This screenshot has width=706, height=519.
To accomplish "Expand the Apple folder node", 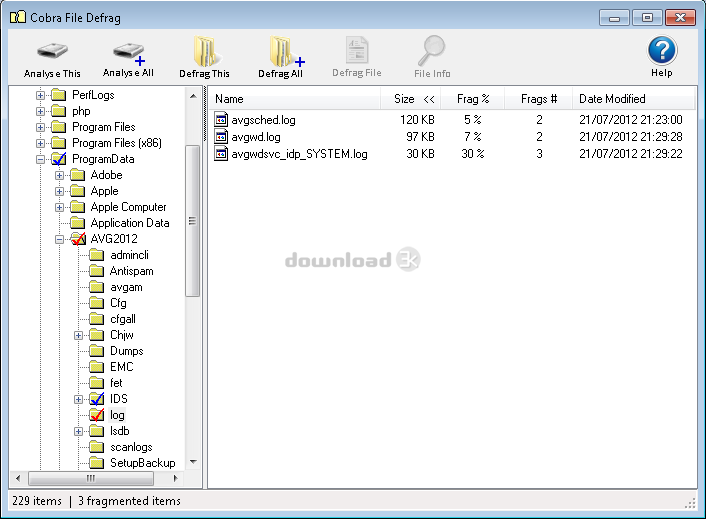I will coord(59,191).
